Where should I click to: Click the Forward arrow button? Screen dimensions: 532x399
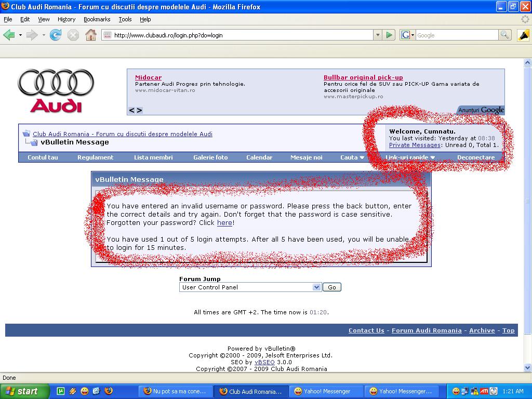point(32,35)
